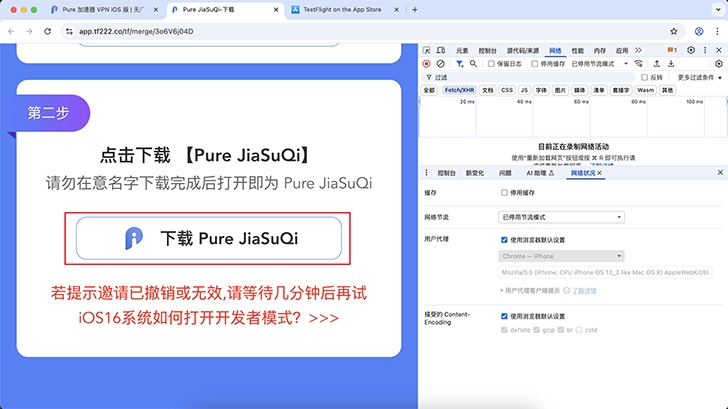Toggle the network filter funnel icon
Image resolution: width=728 pixels, height=409 pixels.
459,63
